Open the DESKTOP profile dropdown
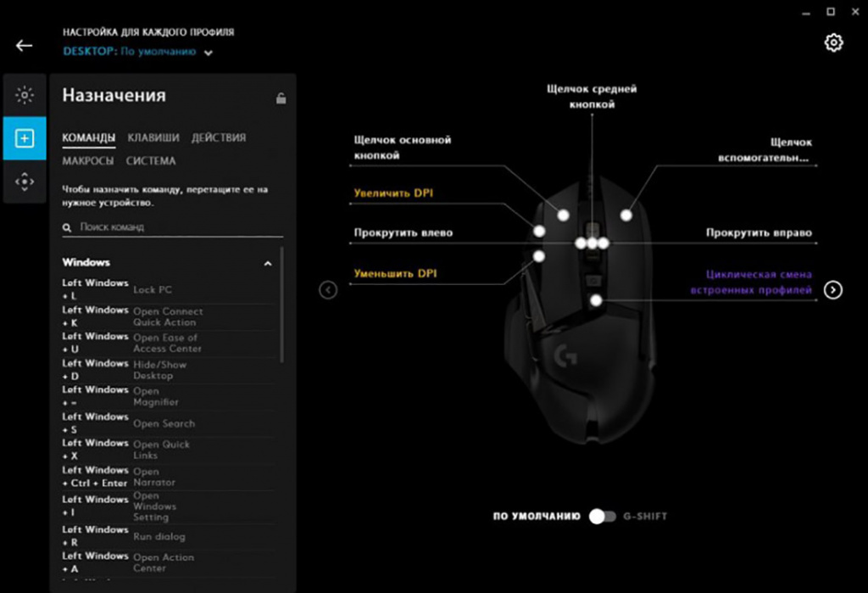Viewport: 868px width, 593px height. pos(208,53)
